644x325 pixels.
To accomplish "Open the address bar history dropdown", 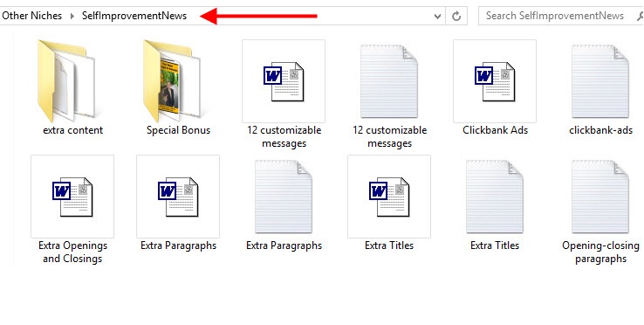I will (x=437, y=16).
